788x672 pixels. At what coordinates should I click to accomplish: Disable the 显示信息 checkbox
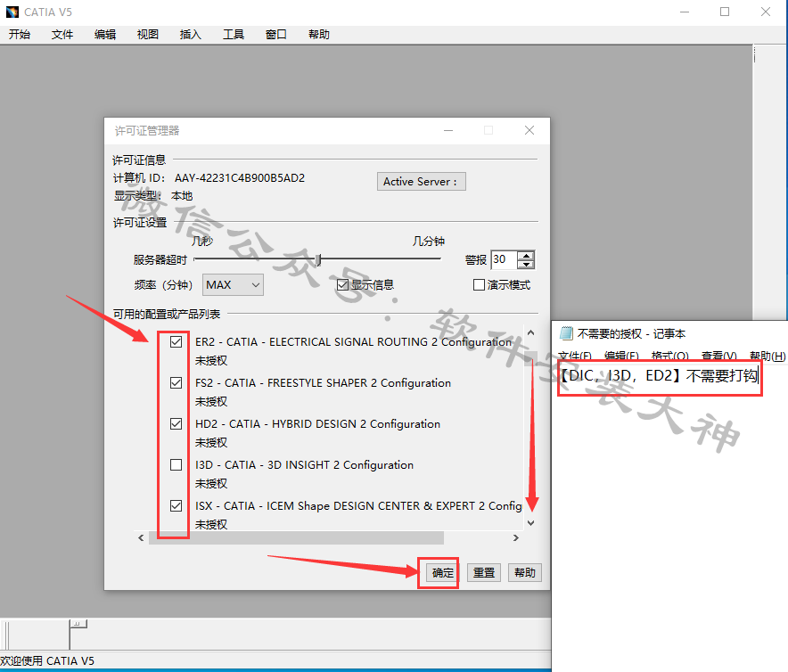(342, 285)
